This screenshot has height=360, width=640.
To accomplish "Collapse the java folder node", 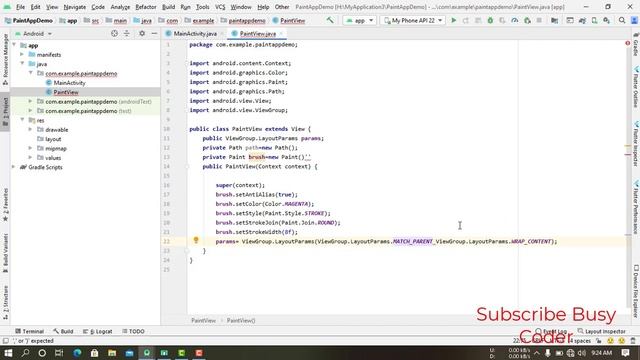I will [x=22, y=64].
